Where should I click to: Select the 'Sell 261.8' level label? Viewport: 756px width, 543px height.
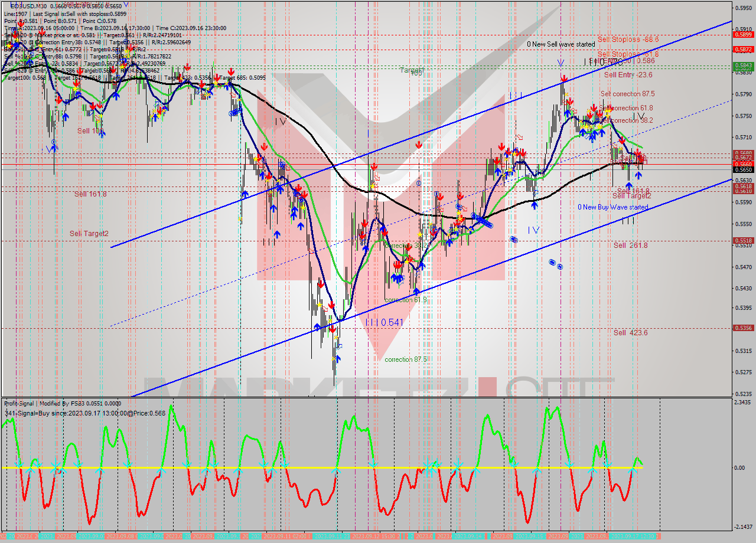630,246
